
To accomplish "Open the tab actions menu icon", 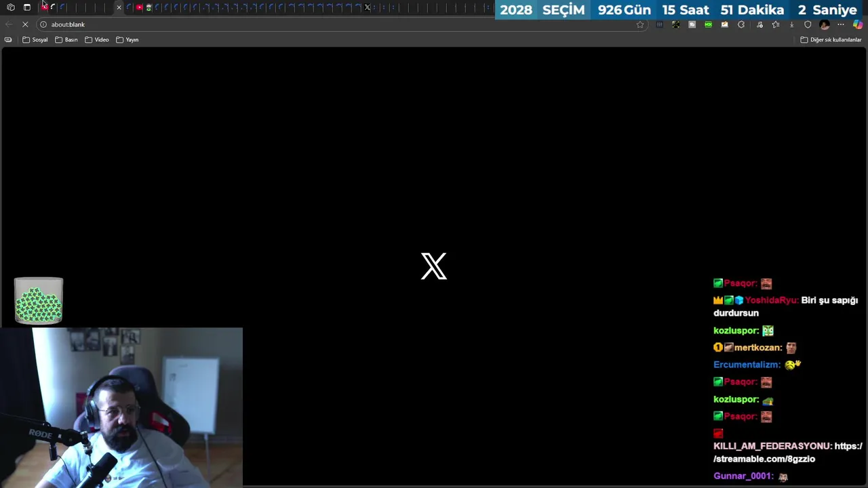I will [x=27, y=7].
